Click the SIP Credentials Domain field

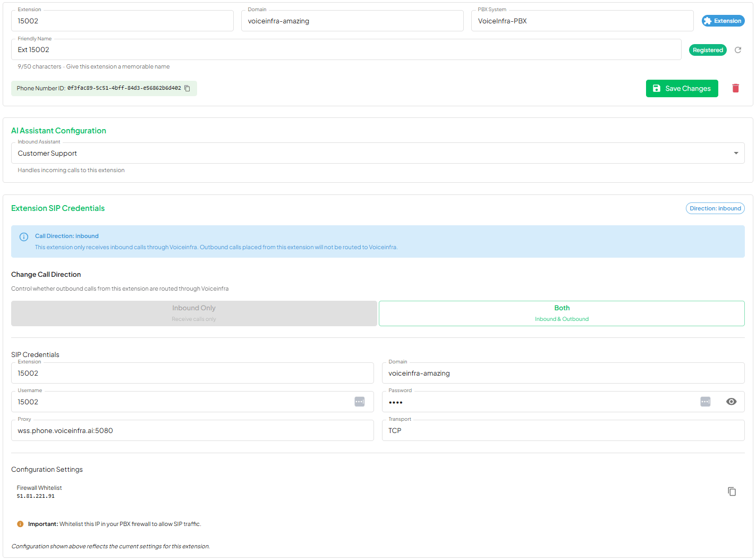click(x=563, y=373)
